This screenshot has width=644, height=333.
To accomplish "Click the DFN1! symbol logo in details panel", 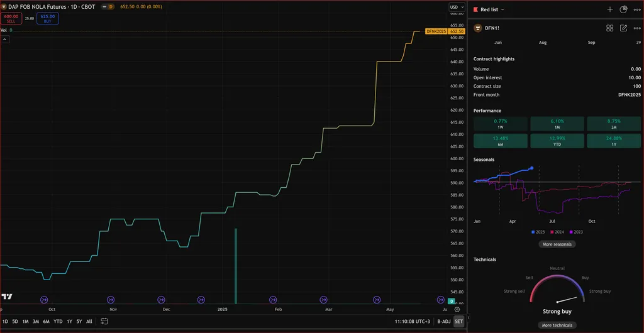I will coord(478,28).
